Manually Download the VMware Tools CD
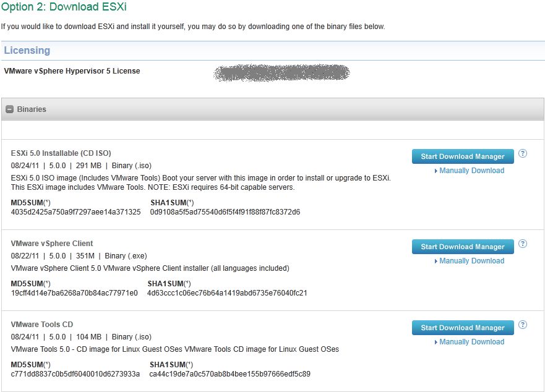The height and width of the screenshot is (392, 545). coord(471,342)
